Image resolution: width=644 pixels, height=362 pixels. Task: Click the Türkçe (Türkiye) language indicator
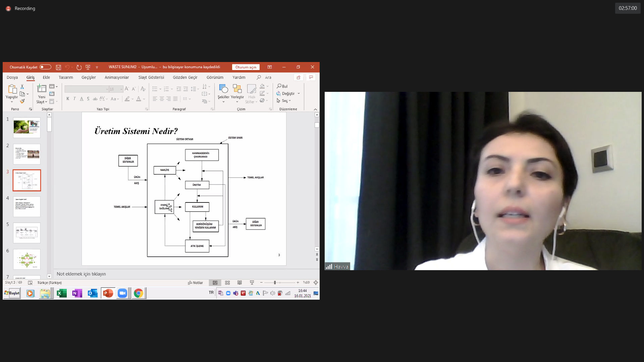click(49, 283)
